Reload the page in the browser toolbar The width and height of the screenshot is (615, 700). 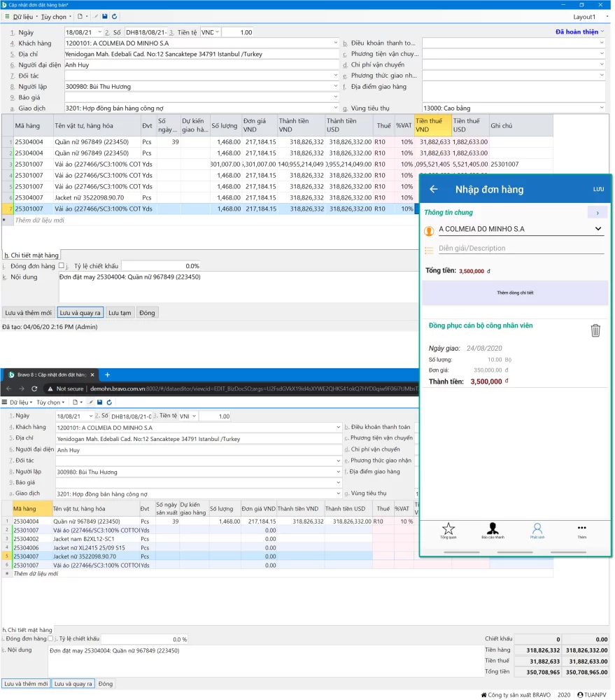[36, 388]
